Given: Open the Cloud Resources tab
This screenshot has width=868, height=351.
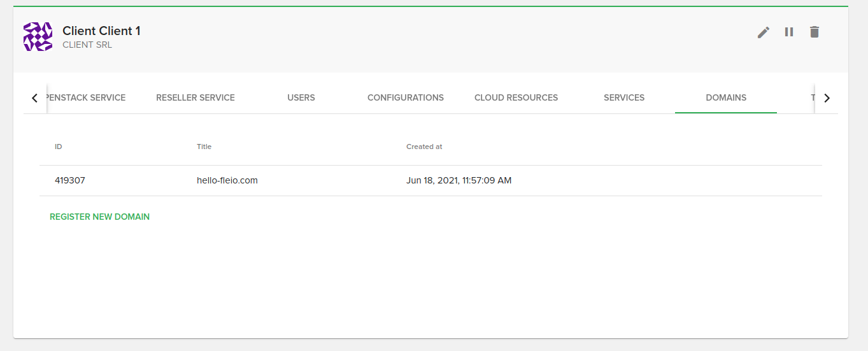Looking at the screenshot, I should [516, 97].
